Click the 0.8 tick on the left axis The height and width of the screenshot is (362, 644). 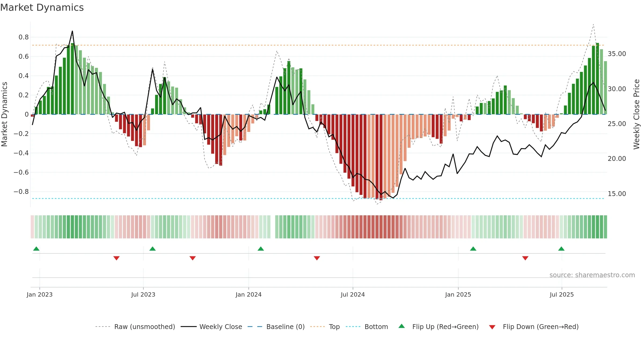pos(24,37)
